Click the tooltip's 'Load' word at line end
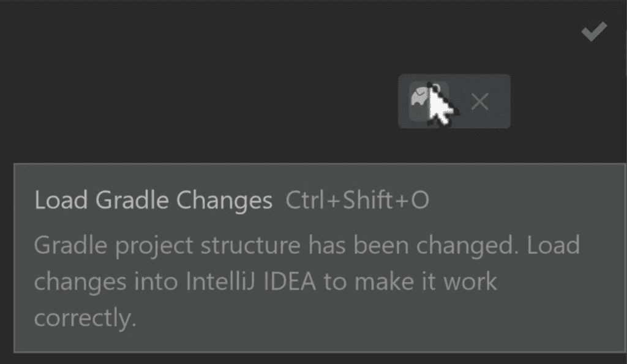The width and height of the screenshot is (627, 364). pyautogui.click(x=553, y=245)
